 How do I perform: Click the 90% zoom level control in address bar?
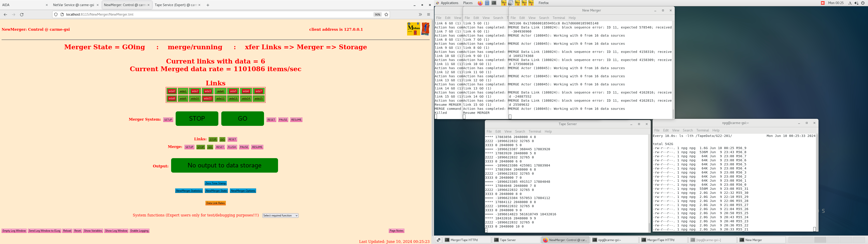[x=377, y=14]
